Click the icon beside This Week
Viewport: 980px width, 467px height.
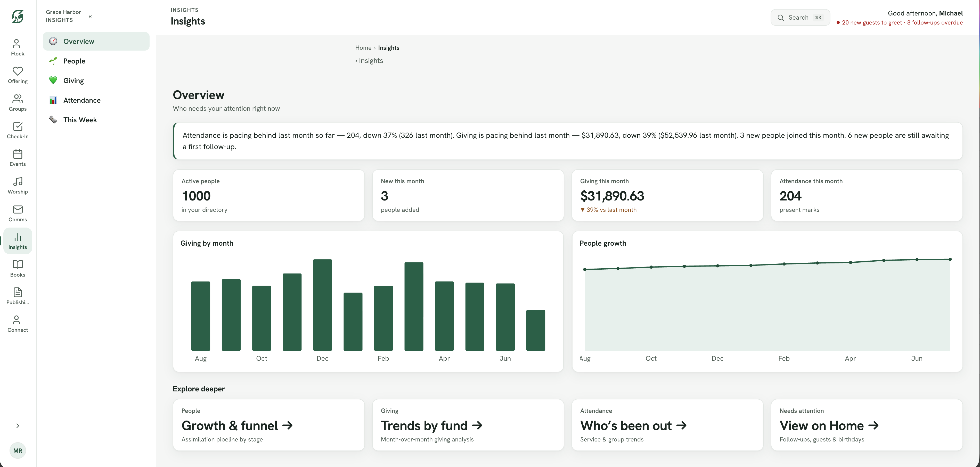coord(53,119)
